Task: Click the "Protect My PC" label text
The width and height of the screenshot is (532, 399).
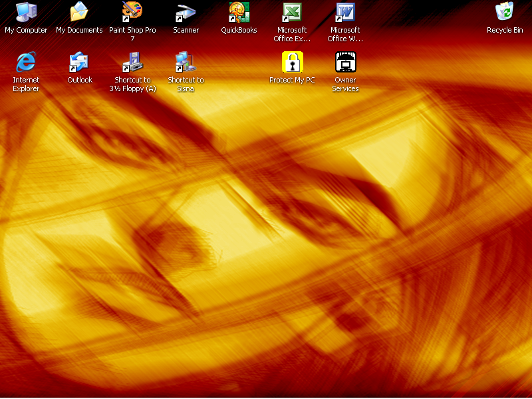Action: [292, 80]
